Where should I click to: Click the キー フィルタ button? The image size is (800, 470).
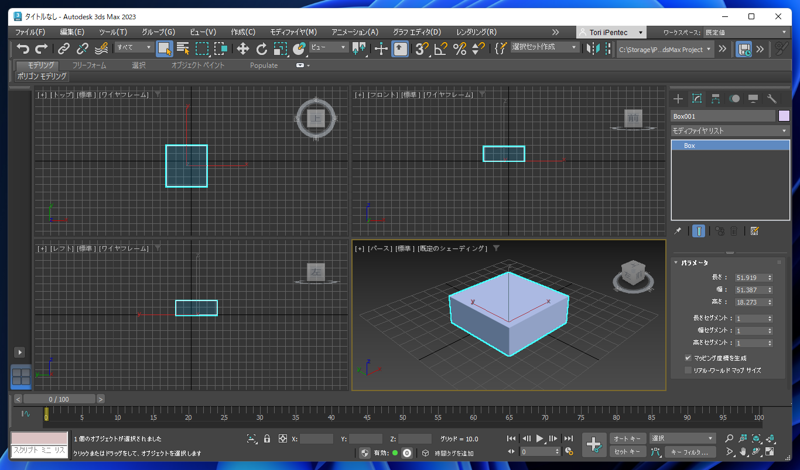click(690, 452)
